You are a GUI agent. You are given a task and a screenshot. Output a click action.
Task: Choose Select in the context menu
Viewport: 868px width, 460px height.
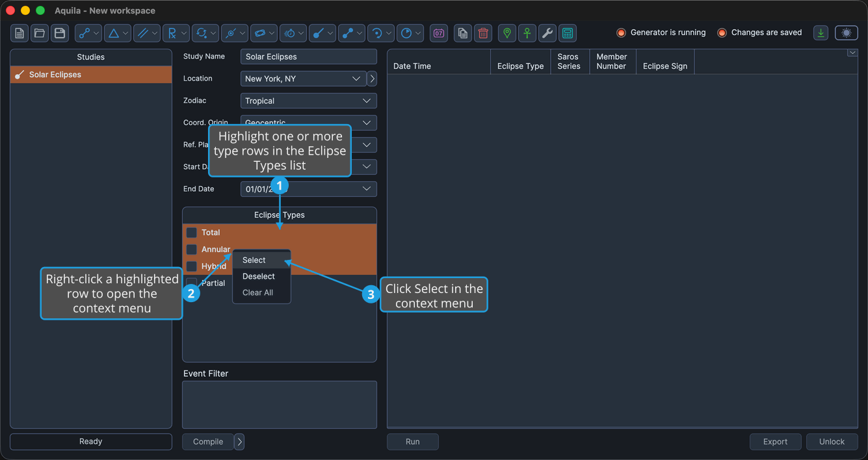tap(261, 260)
